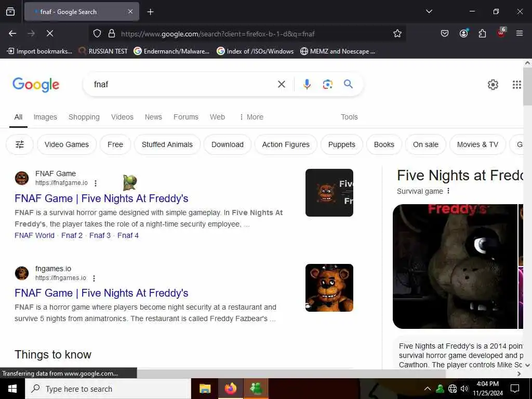Open search Tools

pos(349,117)
